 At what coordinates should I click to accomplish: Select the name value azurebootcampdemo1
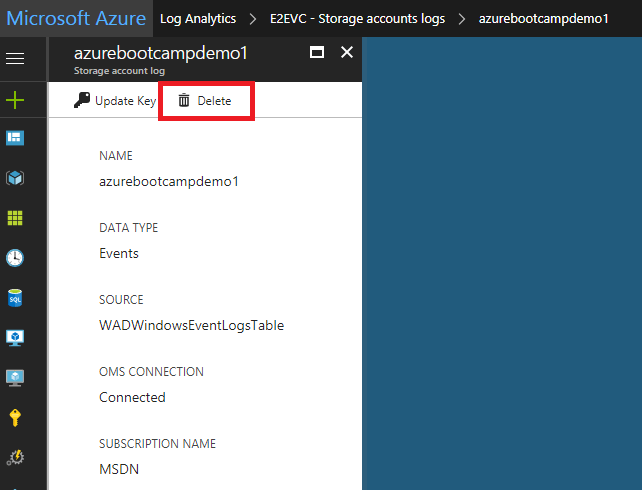point(169,181)
